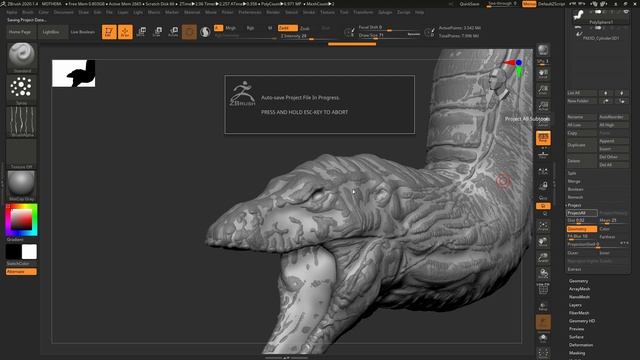640x360 pixels.
Task: Open the Stroke menu
Action: [x=309, y=12]
